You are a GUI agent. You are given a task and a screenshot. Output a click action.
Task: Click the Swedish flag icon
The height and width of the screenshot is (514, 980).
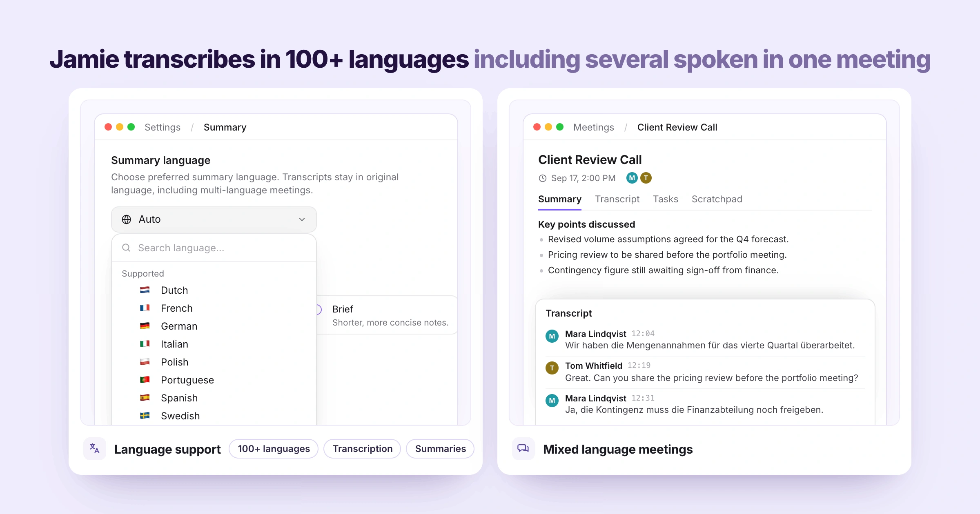click(x=145, y=416)
